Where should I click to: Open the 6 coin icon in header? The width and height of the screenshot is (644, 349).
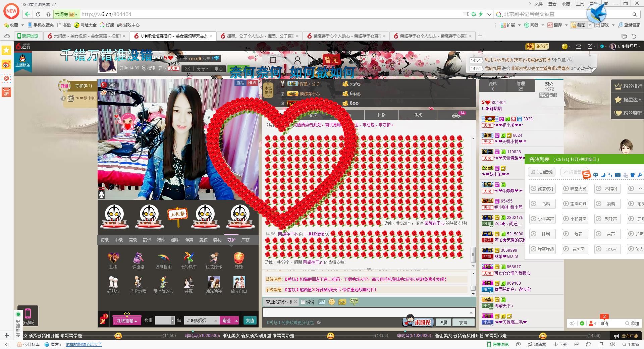(565, 47)
